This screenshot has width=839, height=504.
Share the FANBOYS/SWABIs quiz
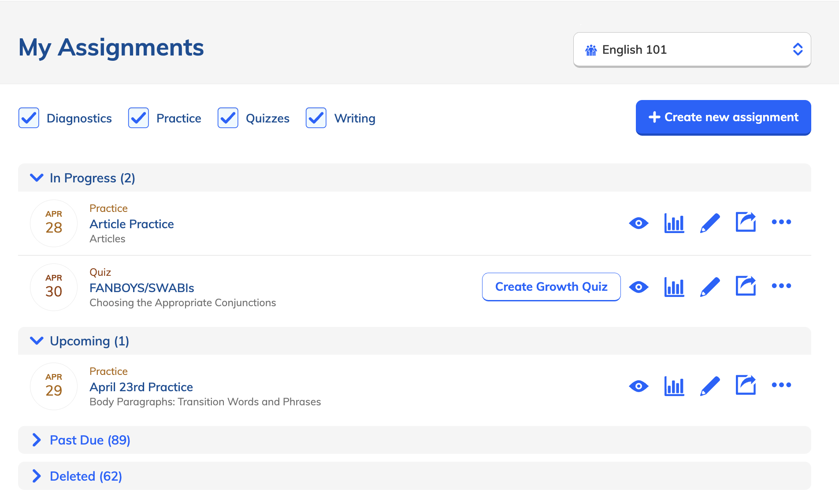click(x=746, y=286)
